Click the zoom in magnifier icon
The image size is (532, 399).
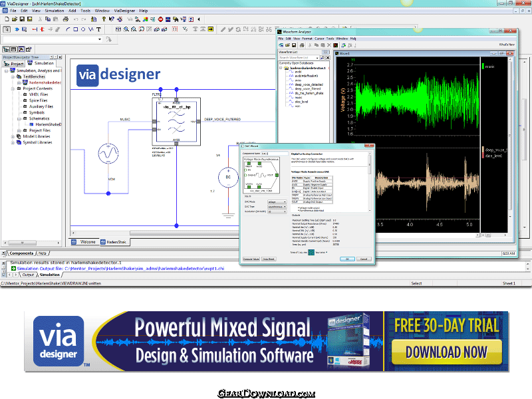click(x=126, y=29)
